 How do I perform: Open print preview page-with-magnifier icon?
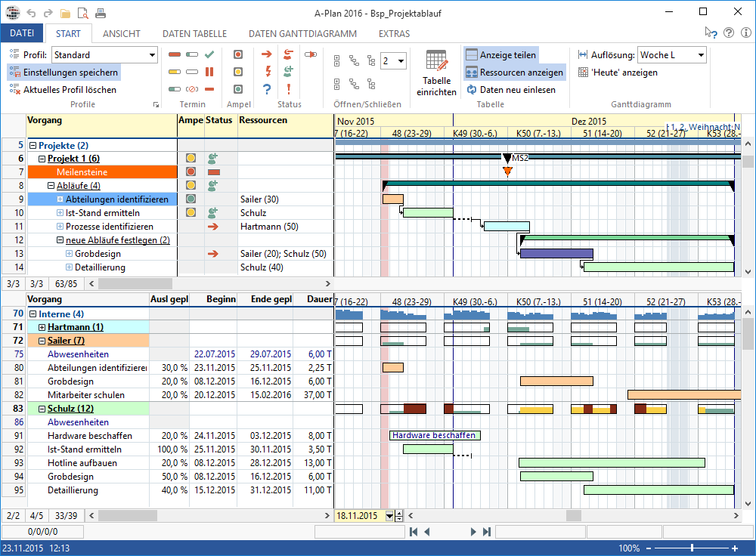(x=82, y=13)
